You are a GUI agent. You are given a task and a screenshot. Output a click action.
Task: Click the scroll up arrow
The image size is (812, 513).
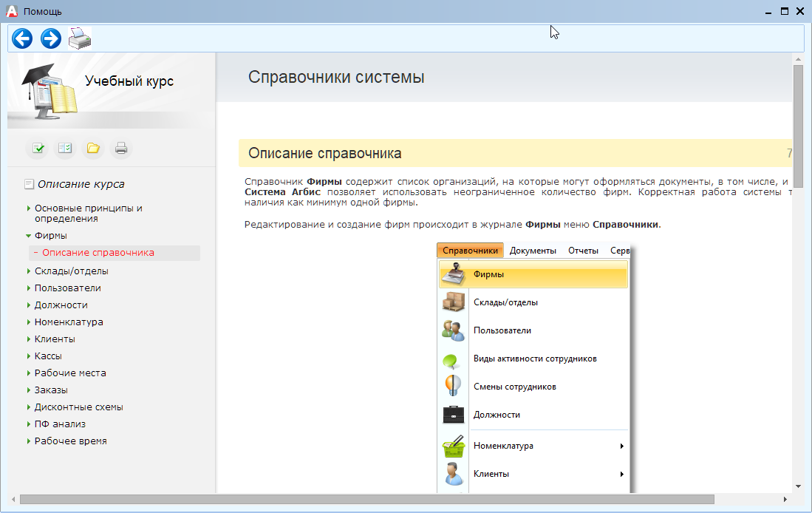click(x=798, y=59)
